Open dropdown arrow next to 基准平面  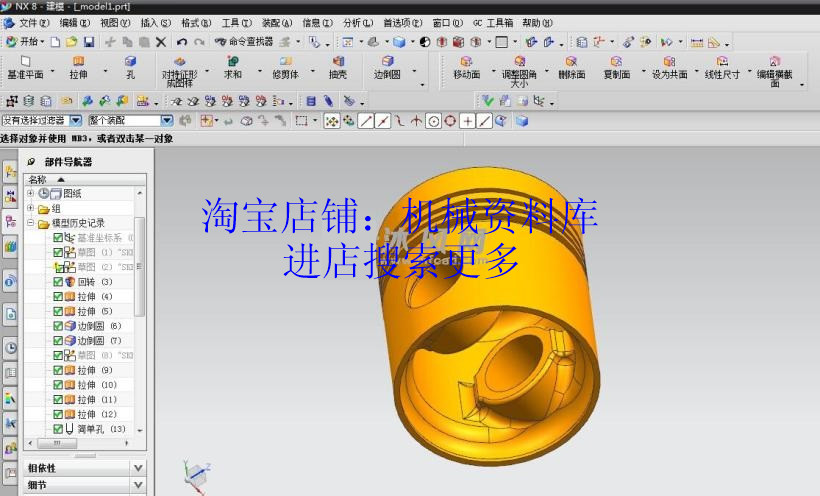tap(52, 71)
